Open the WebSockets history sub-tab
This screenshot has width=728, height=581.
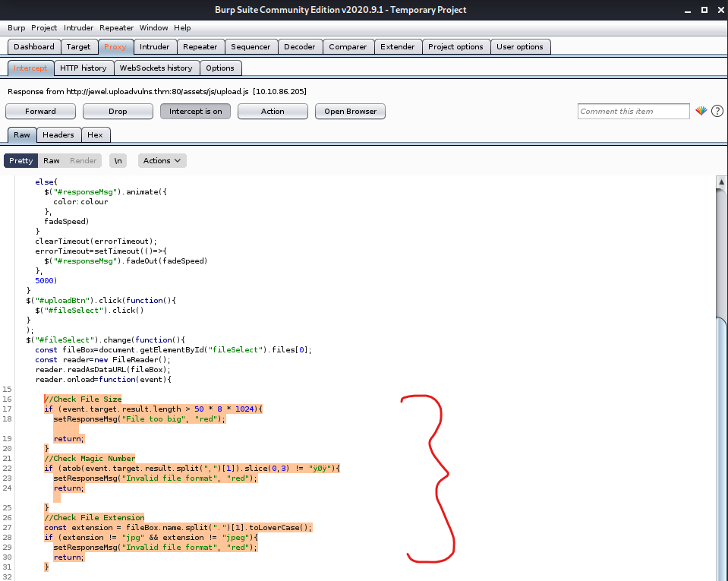coord(156,68)
